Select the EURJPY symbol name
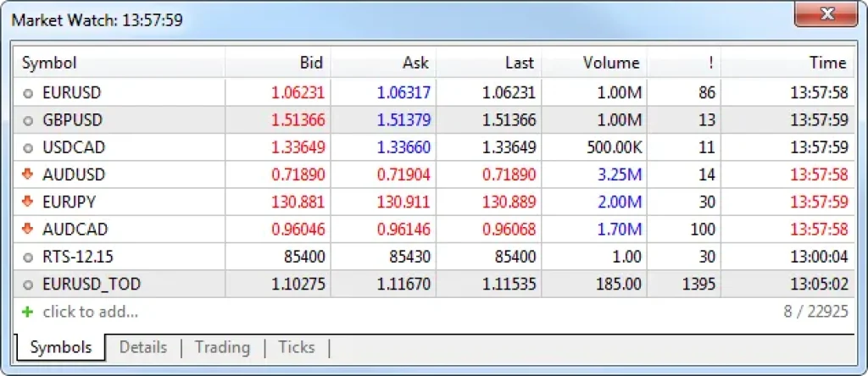This screenshot has width=868, height=376. click(x=70, y=202)
